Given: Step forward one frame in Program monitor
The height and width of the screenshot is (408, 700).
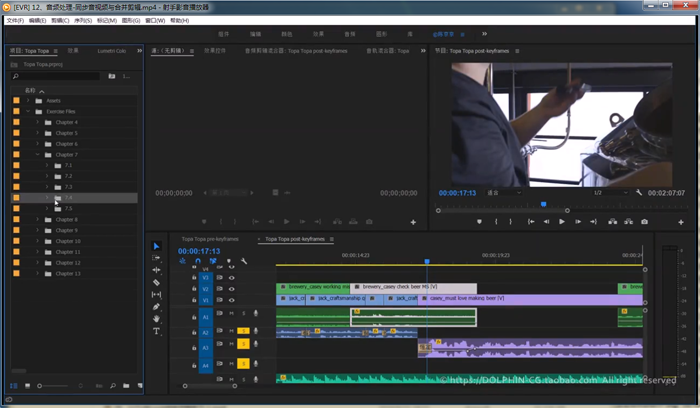Looking at the screenshot, I should pos(578,221).
